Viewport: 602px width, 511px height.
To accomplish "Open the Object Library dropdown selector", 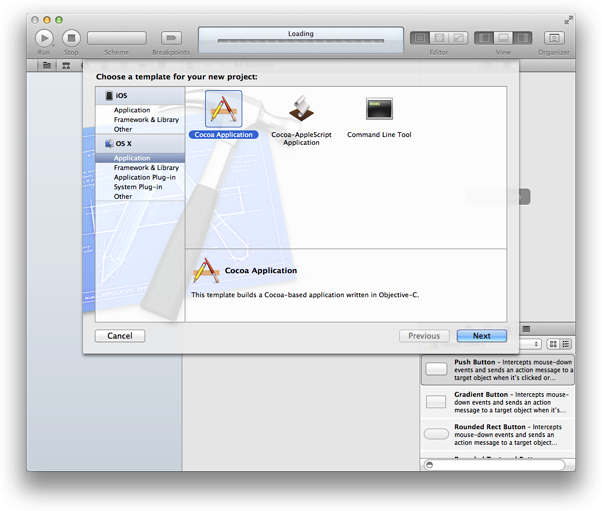I will [x=530, y=344].
